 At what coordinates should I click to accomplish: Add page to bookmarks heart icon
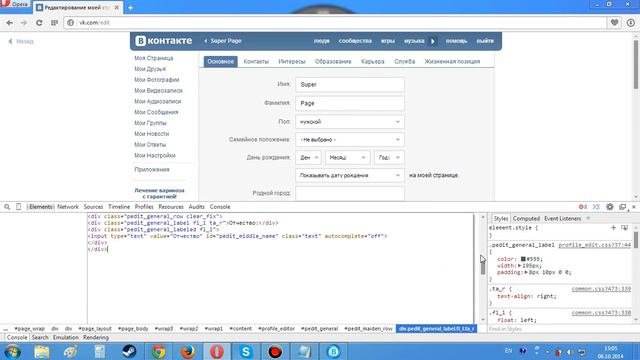click(614, 22)
